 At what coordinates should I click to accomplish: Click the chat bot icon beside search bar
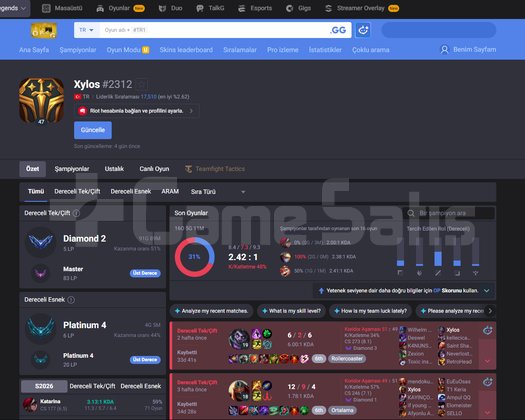363,30
